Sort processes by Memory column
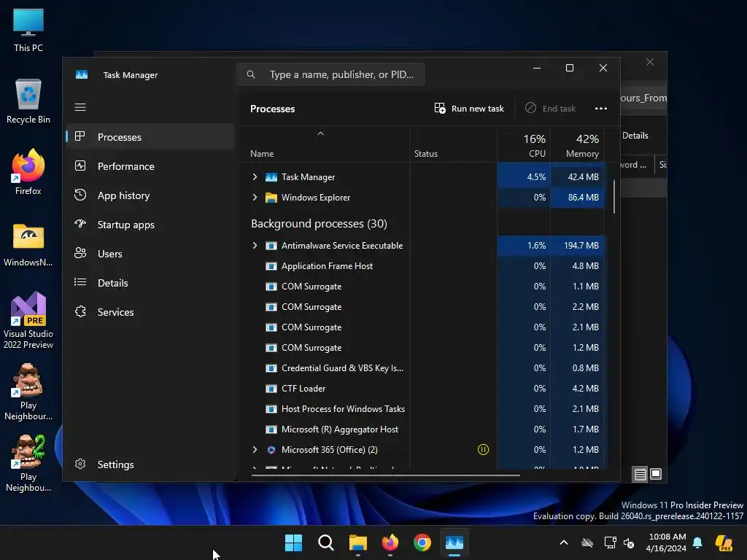This screenshot has height=560, width=747. pos(577,145)
